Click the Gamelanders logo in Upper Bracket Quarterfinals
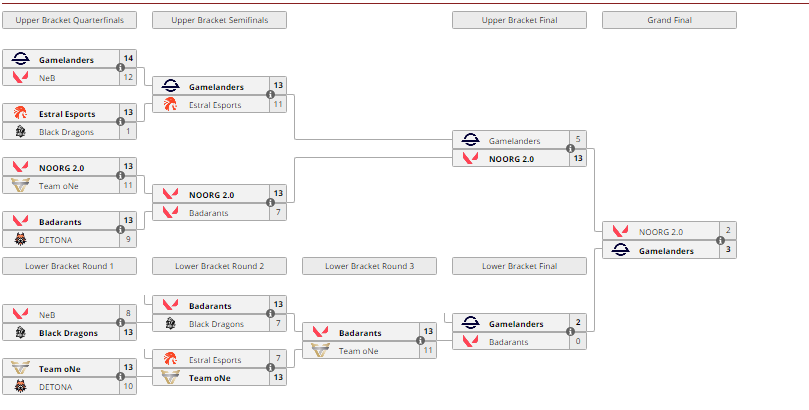 (20, 60)
